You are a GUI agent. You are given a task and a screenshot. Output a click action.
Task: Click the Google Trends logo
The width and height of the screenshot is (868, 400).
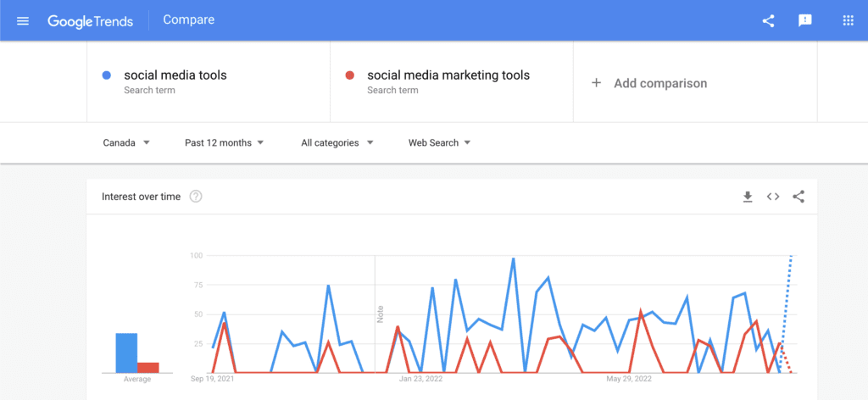[x=90, y=20]
